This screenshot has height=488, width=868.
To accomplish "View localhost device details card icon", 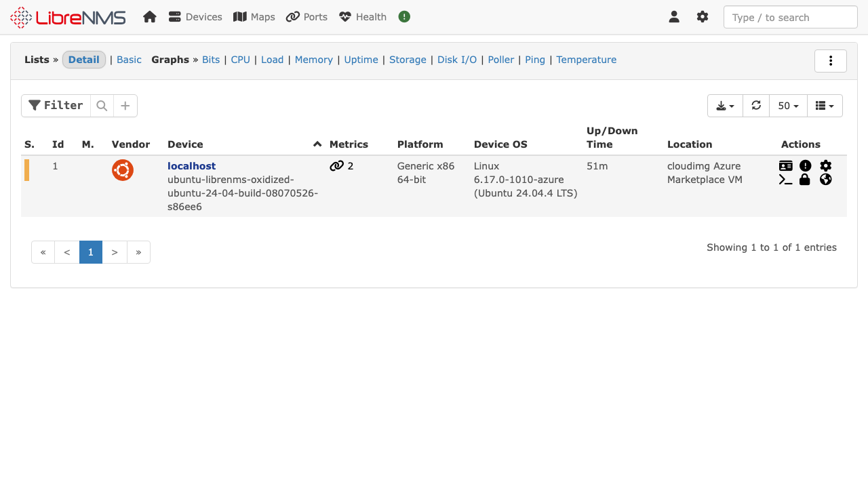I will (x=786, y=166).
